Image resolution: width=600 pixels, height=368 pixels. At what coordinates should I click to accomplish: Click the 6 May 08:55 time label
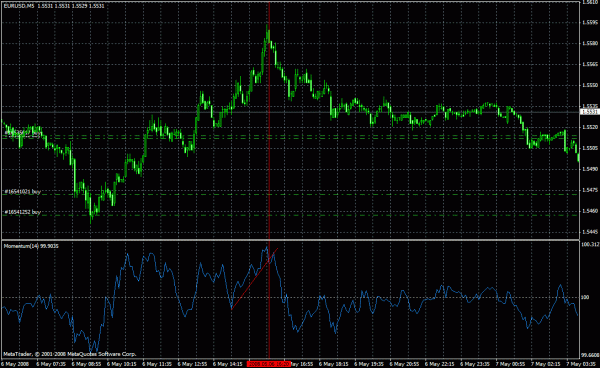click(x=86, y=364)
